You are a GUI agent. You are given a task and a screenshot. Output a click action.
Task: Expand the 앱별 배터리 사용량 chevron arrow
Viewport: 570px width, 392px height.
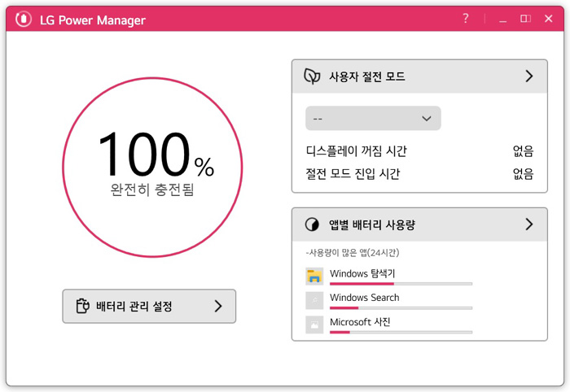[529, 224]
